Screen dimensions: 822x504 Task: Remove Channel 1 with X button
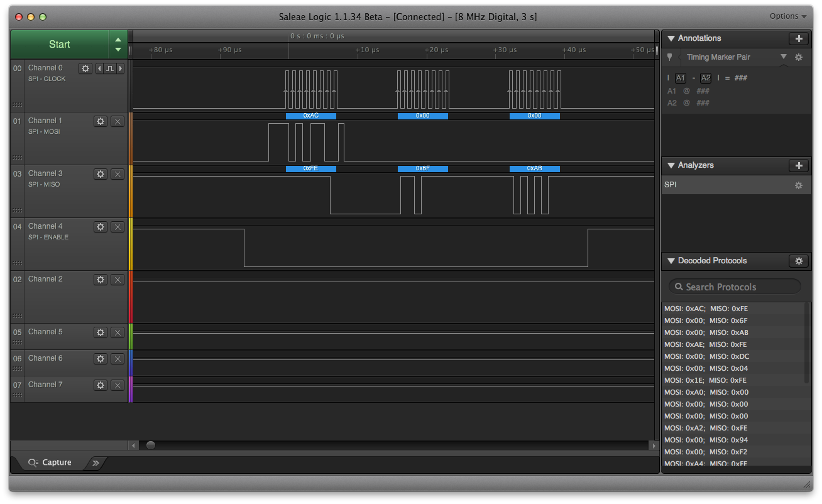click(x=118, y=121)
